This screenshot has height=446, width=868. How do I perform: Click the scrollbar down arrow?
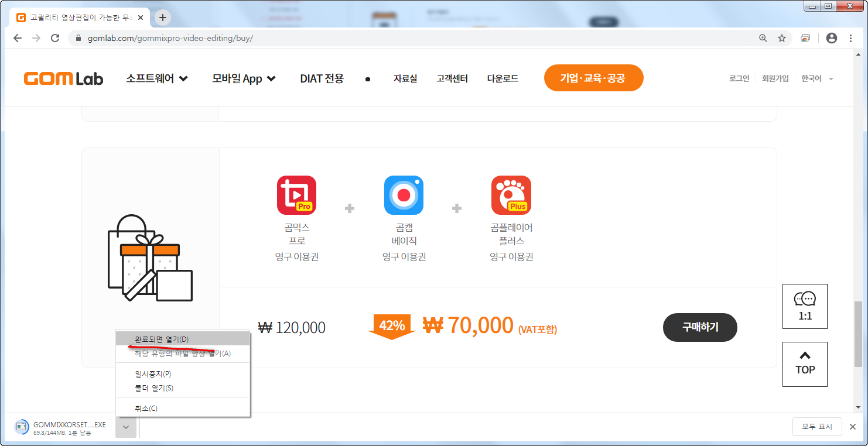(858, 407)
